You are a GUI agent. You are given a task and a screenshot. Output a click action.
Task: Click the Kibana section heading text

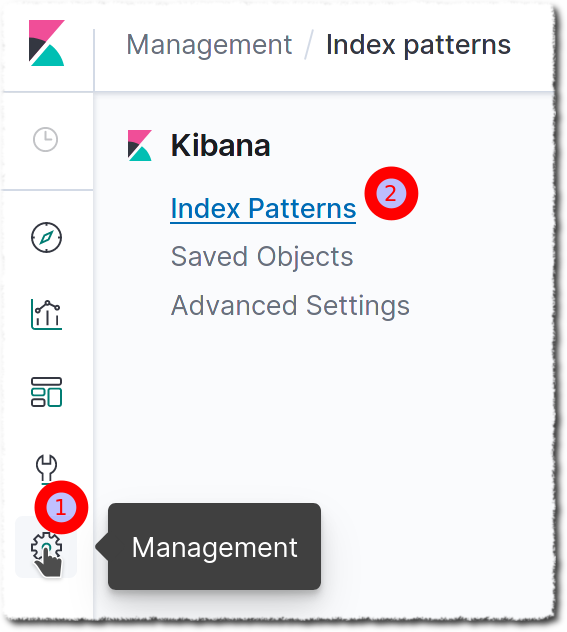[x=220, y=145]
